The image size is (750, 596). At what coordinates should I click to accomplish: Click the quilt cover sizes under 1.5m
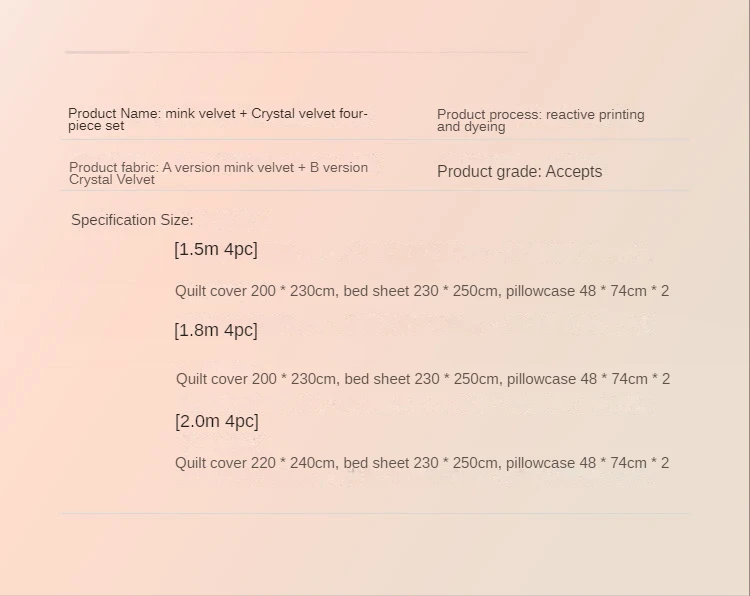422,291
